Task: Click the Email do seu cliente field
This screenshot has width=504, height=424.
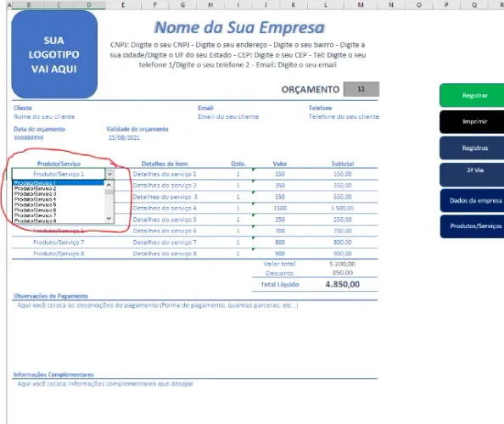Action: 228,117
